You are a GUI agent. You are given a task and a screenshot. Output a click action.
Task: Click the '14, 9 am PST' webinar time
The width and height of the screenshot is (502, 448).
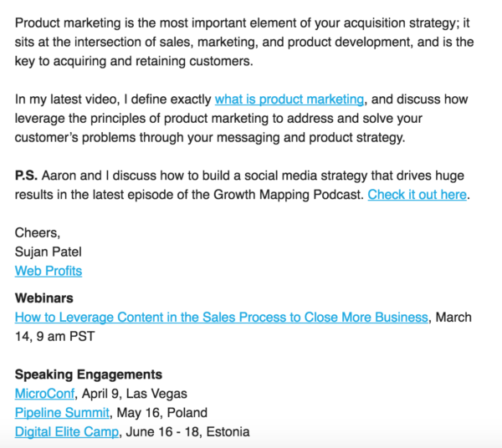(56, 336)
